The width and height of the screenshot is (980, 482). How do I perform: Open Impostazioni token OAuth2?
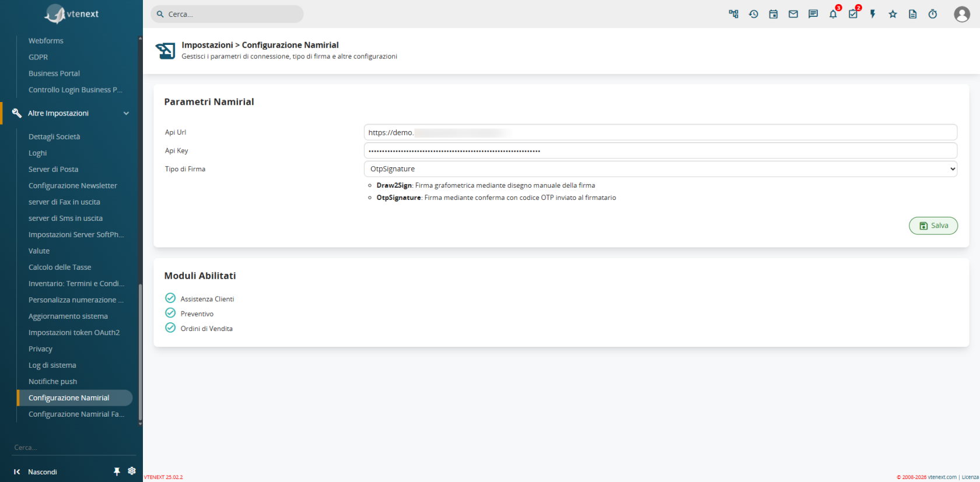(x=74, y=333)
